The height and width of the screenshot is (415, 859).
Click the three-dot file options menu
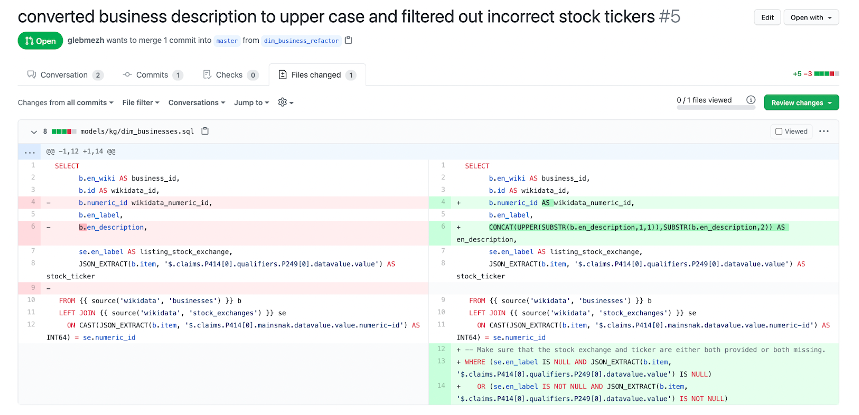[x=824, y=131]
